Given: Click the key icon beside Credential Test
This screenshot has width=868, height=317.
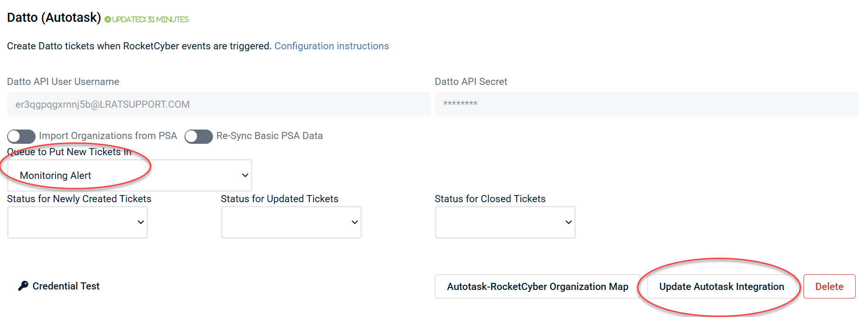Looking at the screenshot, I should pos(23,286).
